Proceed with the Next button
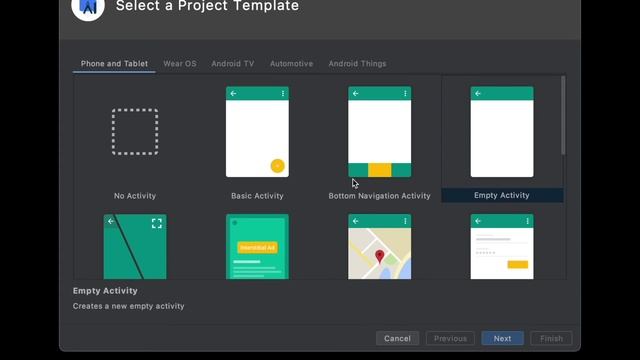The height and width of the screenshot is (360, 640). tap(502, 338)
